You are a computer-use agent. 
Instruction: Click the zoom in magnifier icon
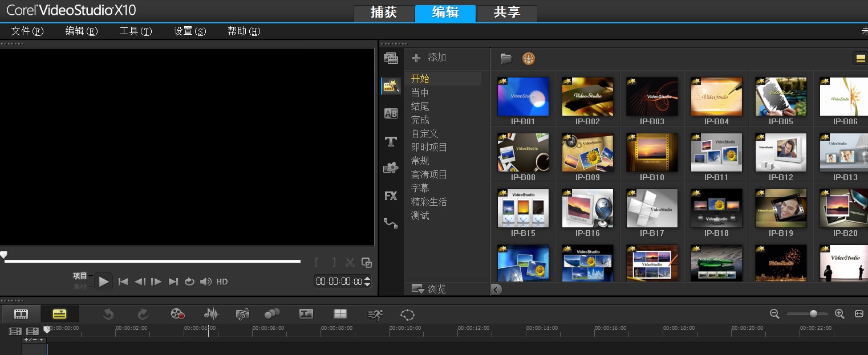[x=839, y=313]
